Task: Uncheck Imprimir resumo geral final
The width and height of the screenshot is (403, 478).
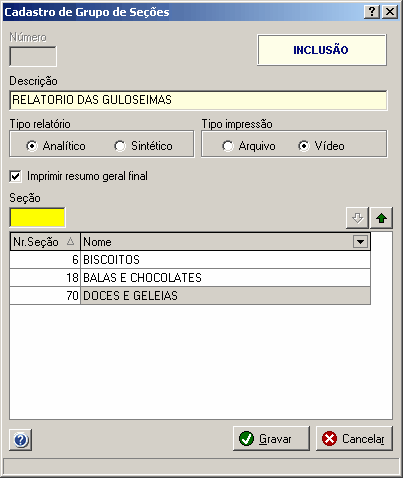Action: (x=15, y=176)
